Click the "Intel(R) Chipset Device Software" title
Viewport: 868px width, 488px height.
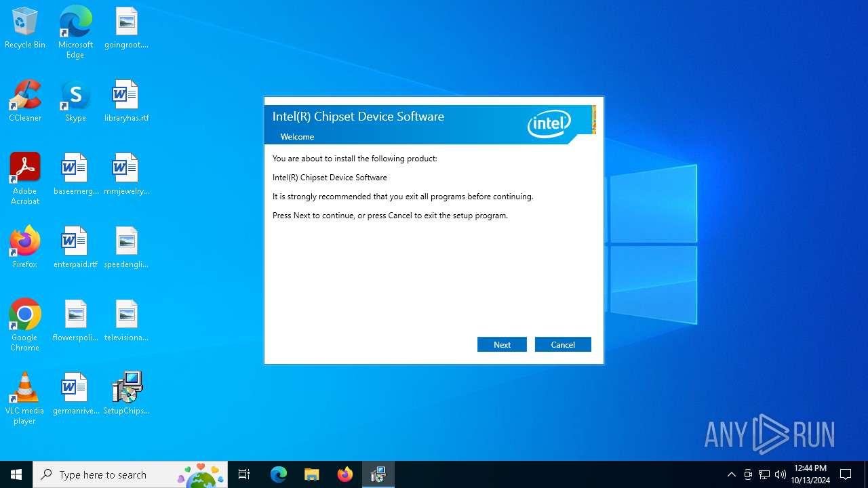point(358,117)
